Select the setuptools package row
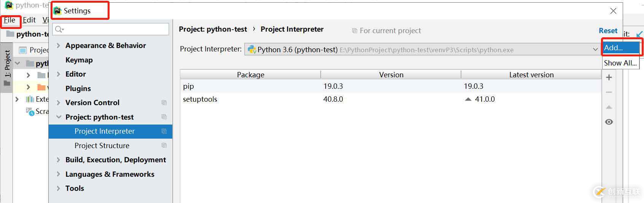644x203 pixels. pyautogui.click(x=200, y=99)
